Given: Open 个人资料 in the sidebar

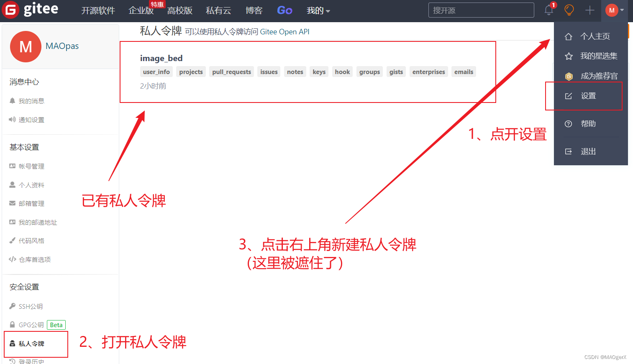Looking at the screenshot, I should click(x=31, y=185).
